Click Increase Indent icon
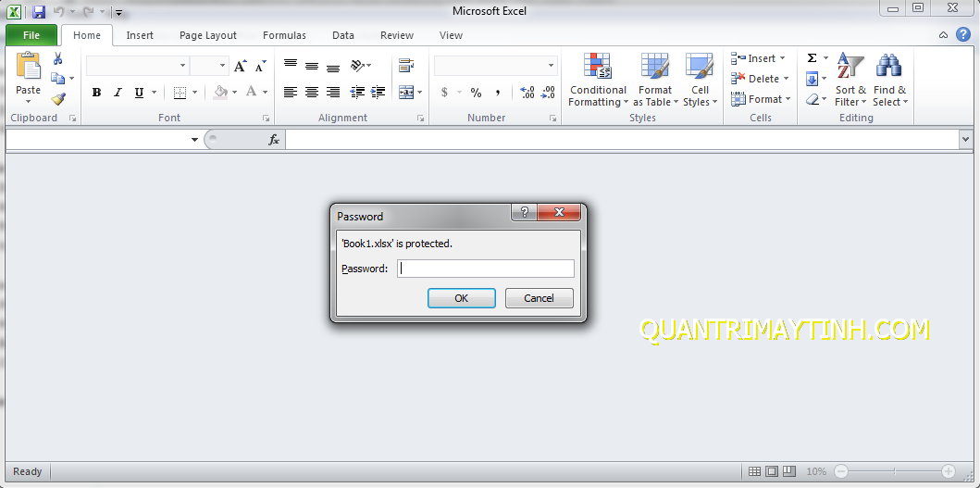Viewport: 980px width, 488px height. point(378,92)
